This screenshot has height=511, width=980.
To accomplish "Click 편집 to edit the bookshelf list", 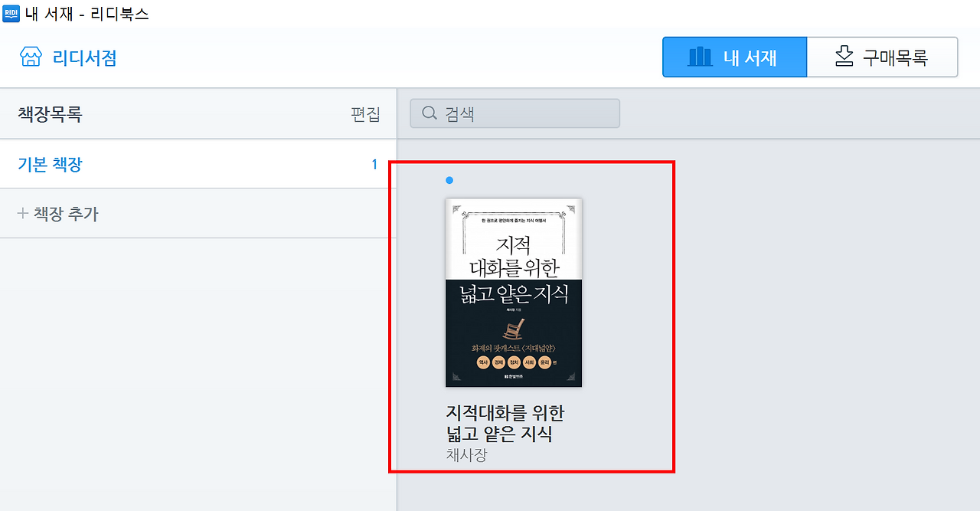I will click(x=365, y=114).
